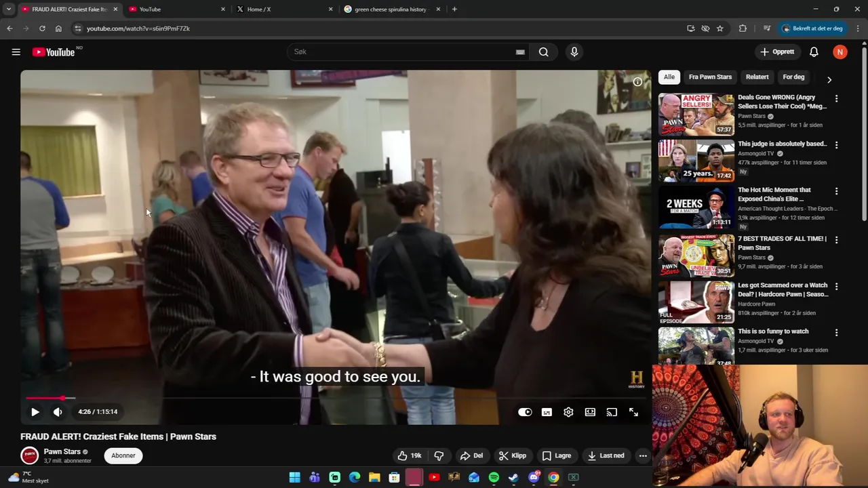Dislike the video
The image size is (868, 488).
click(439, 455)
